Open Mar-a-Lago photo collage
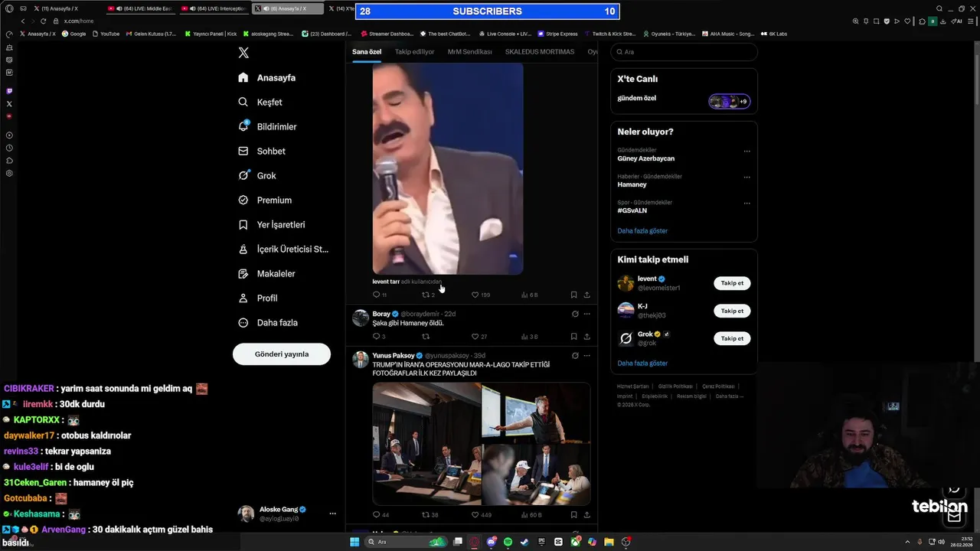The height and width of the screenshot is (551, 980). pyautogui.click(x=482, y=444)
